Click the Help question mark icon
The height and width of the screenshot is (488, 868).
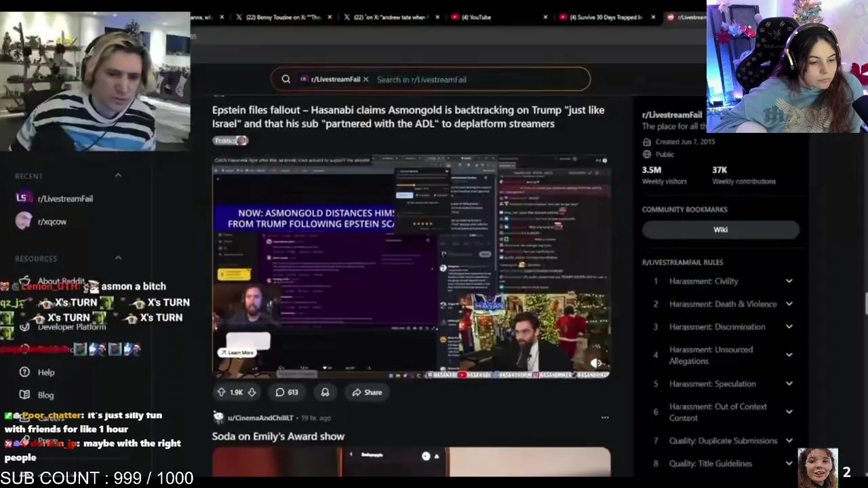click(24, 372)
